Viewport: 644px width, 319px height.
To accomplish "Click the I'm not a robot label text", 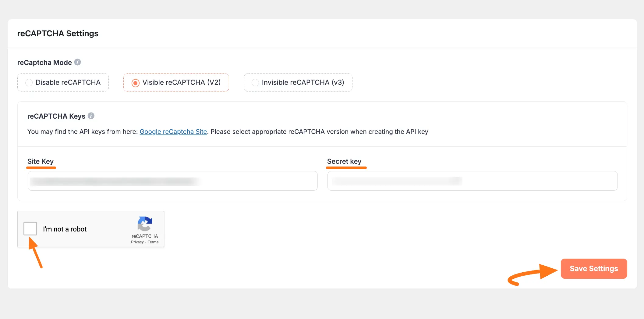I will click(65, 229).
